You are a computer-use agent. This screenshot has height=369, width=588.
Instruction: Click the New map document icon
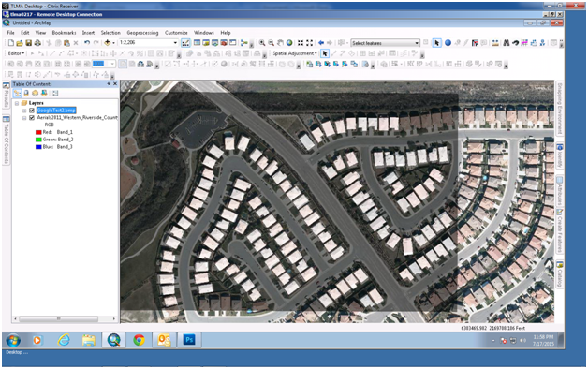[x=11, y=43]
